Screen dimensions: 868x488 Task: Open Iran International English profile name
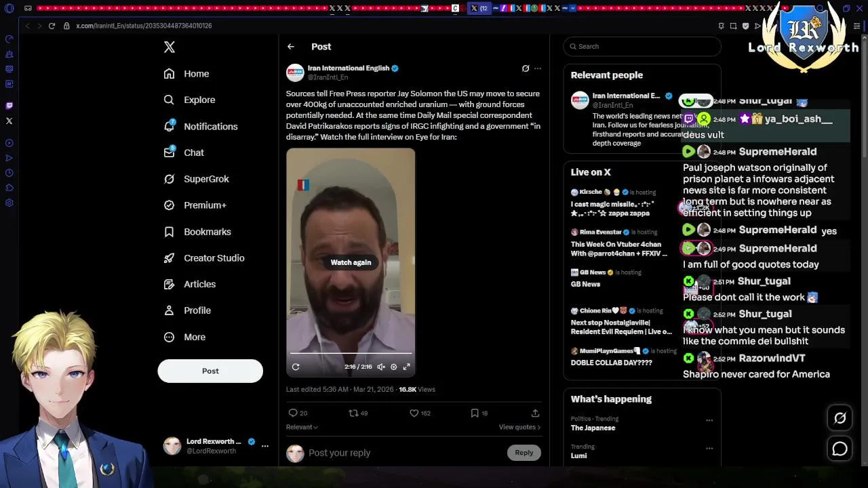349,68
